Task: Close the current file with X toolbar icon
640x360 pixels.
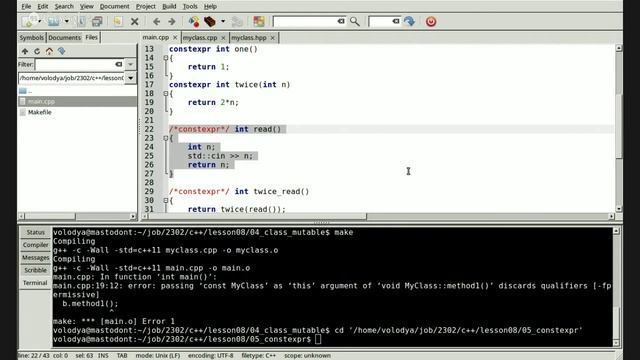Action: (135, 21)
